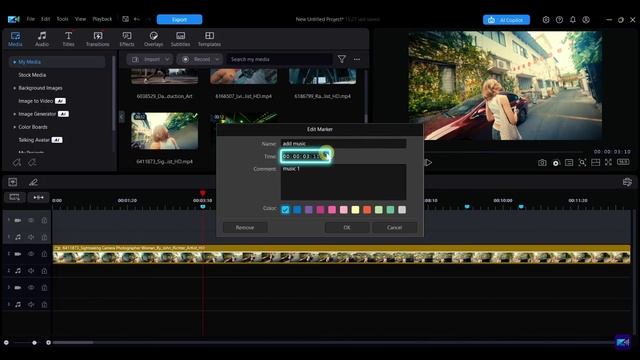Open the 16:9 aspect ratio selector
Screen dimensions: 640x360
[x=623, y=162]
